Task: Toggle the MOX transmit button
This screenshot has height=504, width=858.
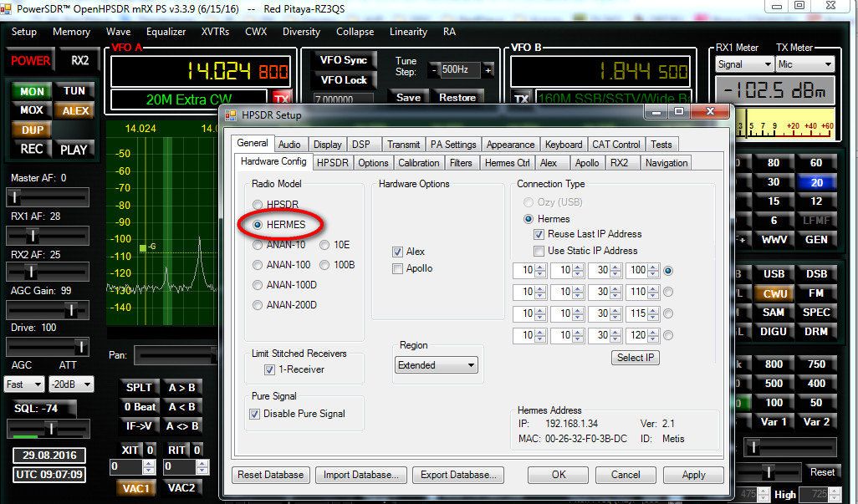Action: (32, 109)
